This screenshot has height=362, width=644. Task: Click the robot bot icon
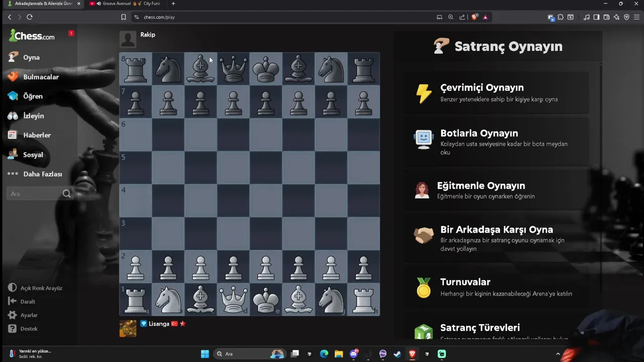(x=424, y=139)
